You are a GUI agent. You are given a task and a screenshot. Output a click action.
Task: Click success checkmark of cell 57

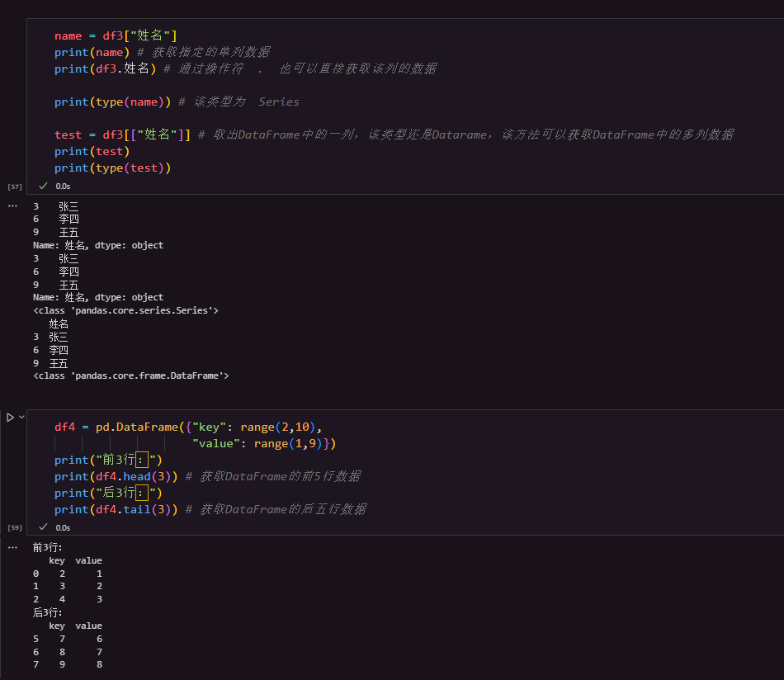coord(44,186)
